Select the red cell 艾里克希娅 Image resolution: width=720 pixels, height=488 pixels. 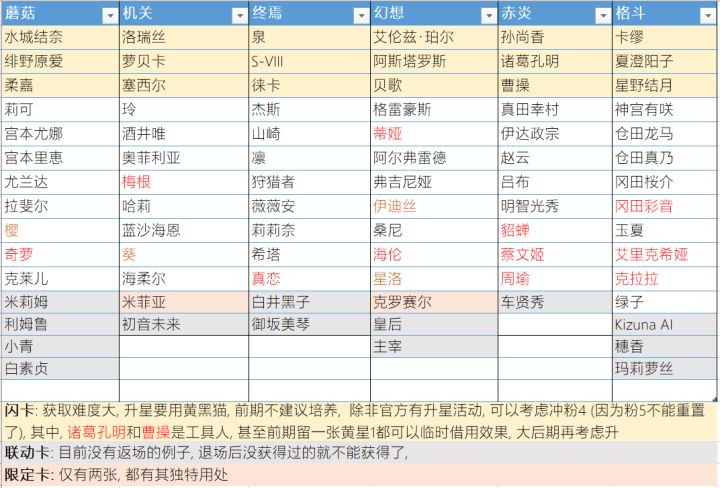[664, 254]
